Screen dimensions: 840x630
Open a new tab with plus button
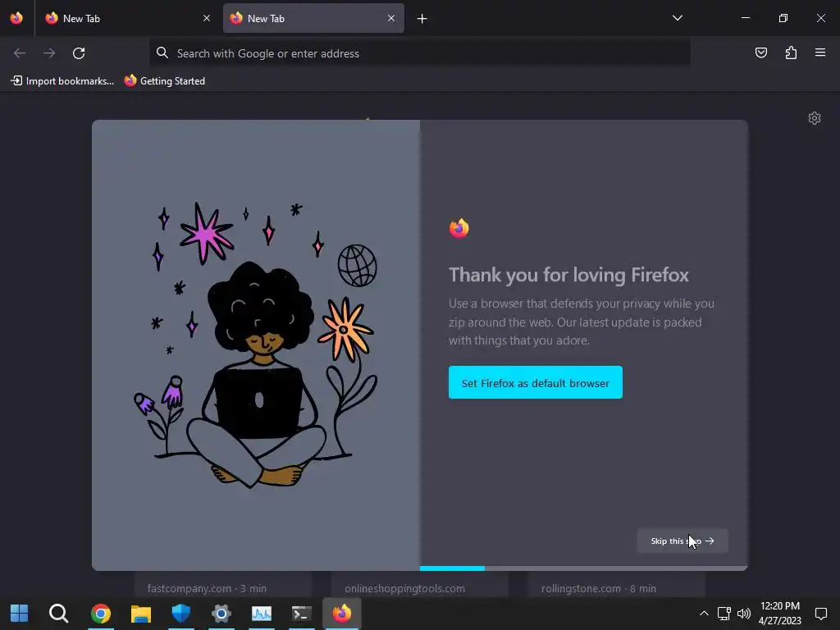422,19
